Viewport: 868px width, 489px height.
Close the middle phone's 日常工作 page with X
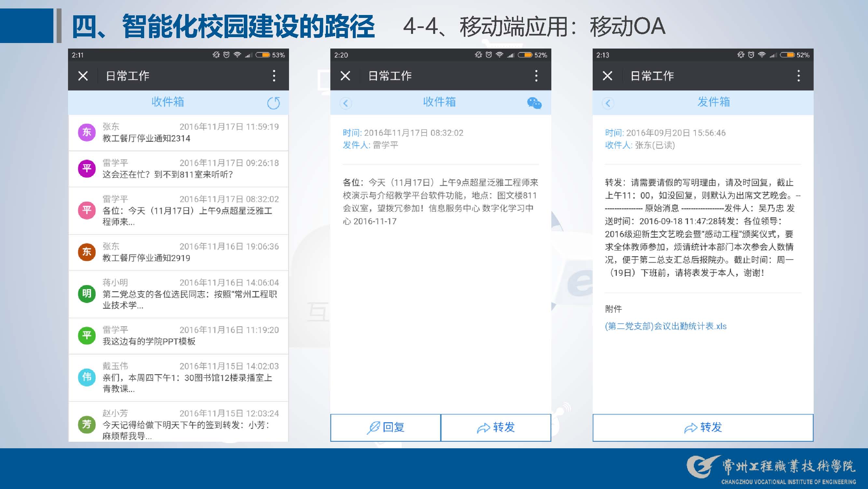[x=345, y=76]
